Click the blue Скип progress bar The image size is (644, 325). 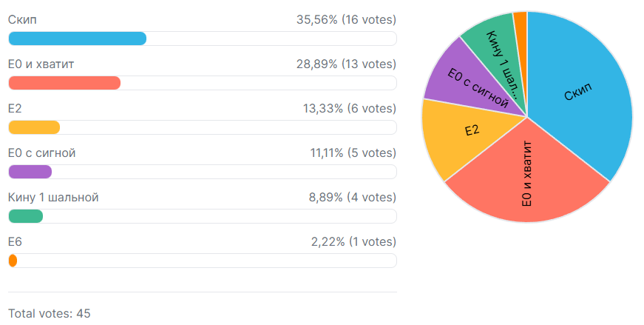[x=77, y=38]
